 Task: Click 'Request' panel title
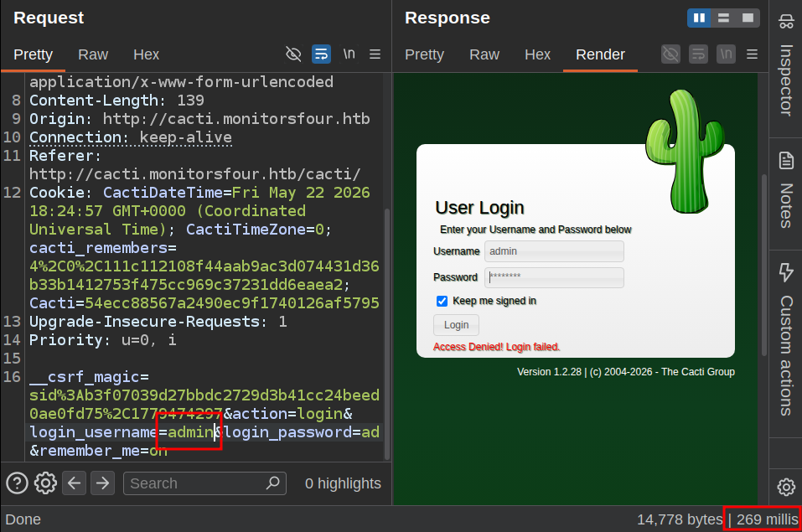pos(49,18)
